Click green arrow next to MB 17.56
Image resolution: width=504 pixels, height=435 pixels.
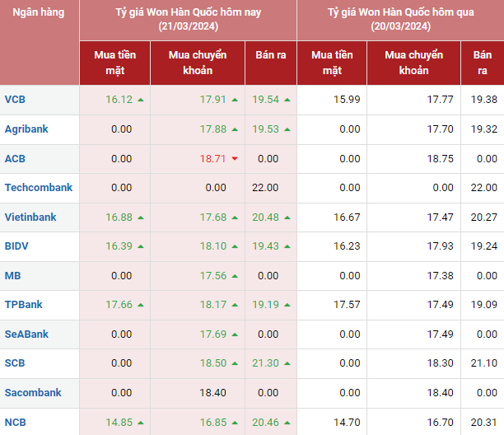click(235, 276)
